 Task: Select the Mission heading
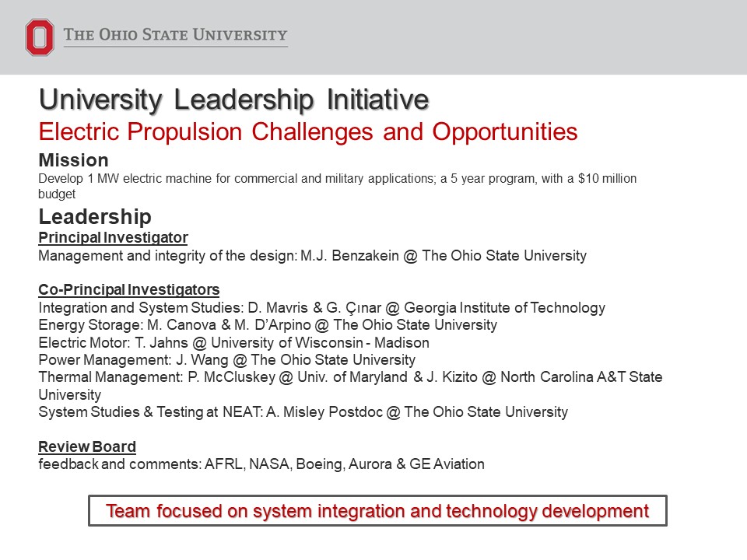point(73,160)
